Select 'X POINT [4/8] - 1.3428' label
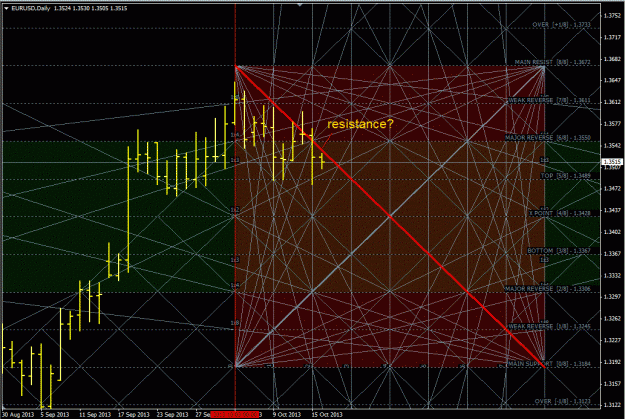 click(x=560, y=214)
